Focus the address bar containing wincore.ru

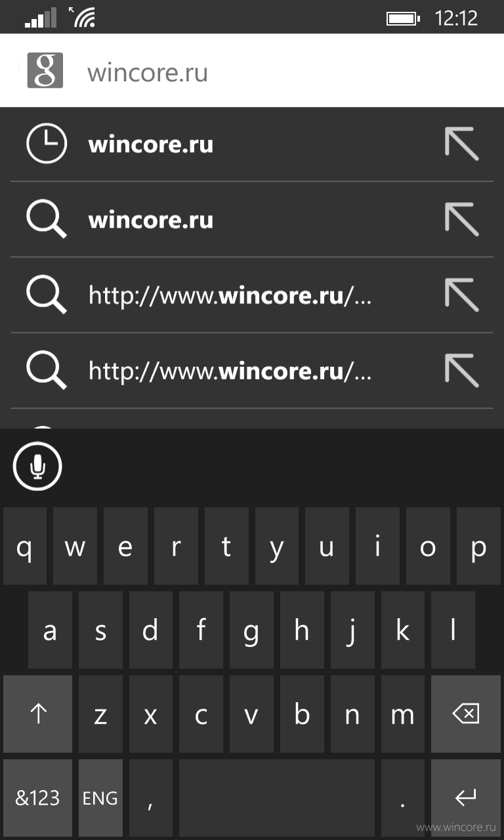point(252,70)
